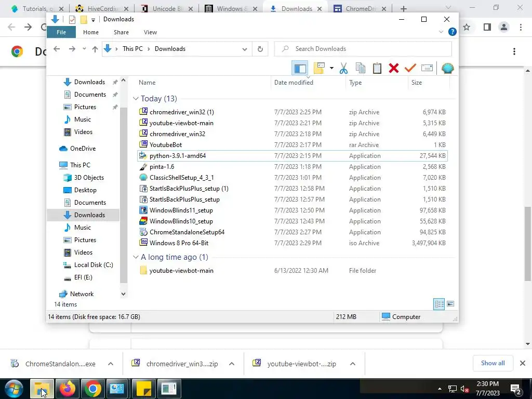Click the Rename icon in toolbar
The image size is (532, 399).
click(427, 68)
